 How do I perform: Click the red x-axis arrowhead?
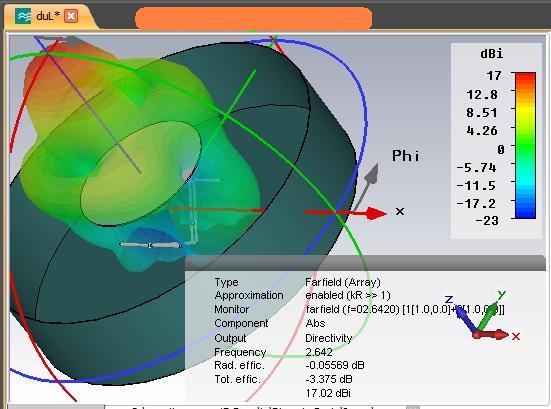pyautogui.click(x=376, y=213)
